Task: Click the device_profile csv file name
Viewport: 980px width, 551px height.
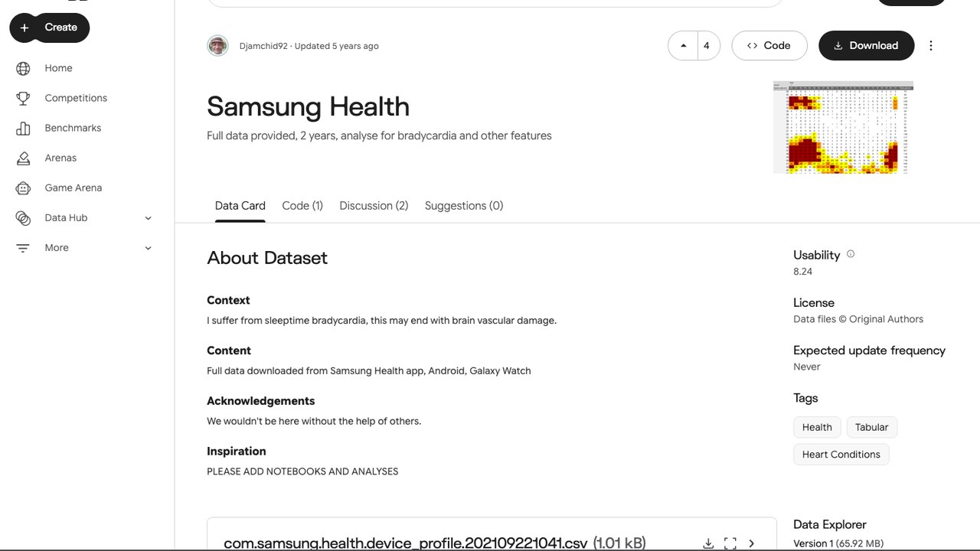Action: tap(406, 543)
